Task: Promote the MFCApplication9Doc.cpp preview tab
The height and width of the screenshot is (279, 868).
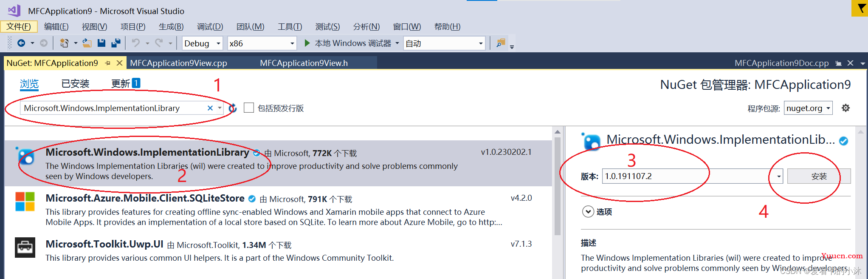Action: coord(838,63)
